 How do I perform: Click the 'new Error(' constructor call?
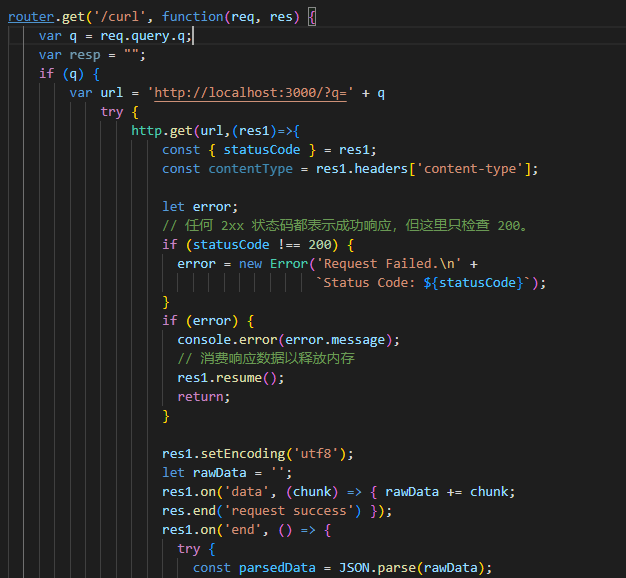[x=277, y=264]
